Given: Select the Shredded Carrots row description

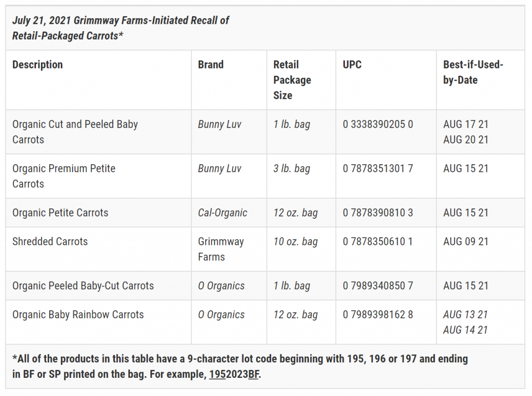Looking at the screenshot, I should [x=50, y=241].
